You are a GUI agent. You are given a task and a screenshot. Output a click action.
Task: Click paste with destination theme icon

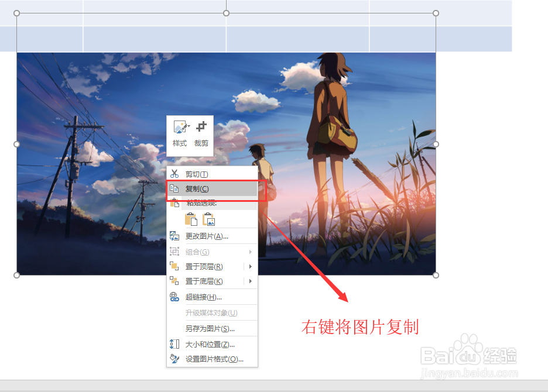[x=191, y=219]
